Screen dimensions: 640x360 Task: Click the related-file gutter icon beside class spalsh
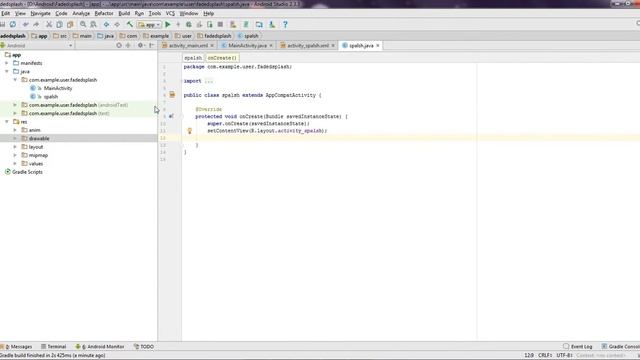click(172, 95)
